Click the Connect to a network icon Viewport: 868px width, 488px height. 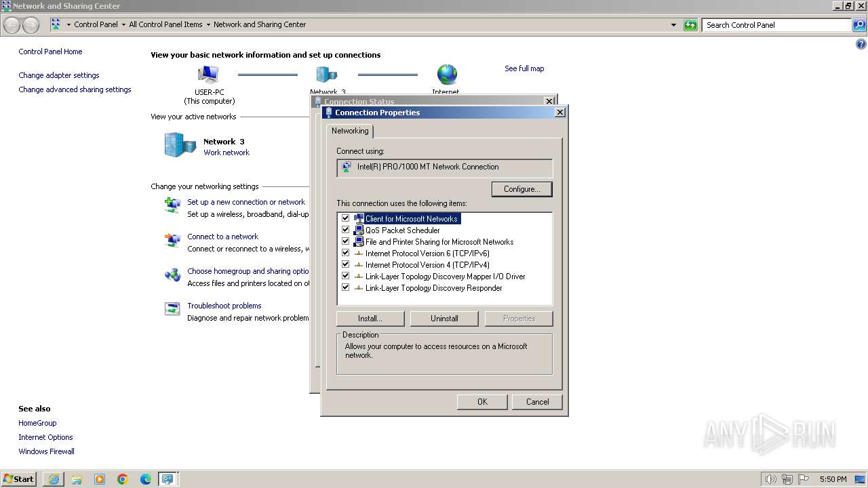coord(172,239)
